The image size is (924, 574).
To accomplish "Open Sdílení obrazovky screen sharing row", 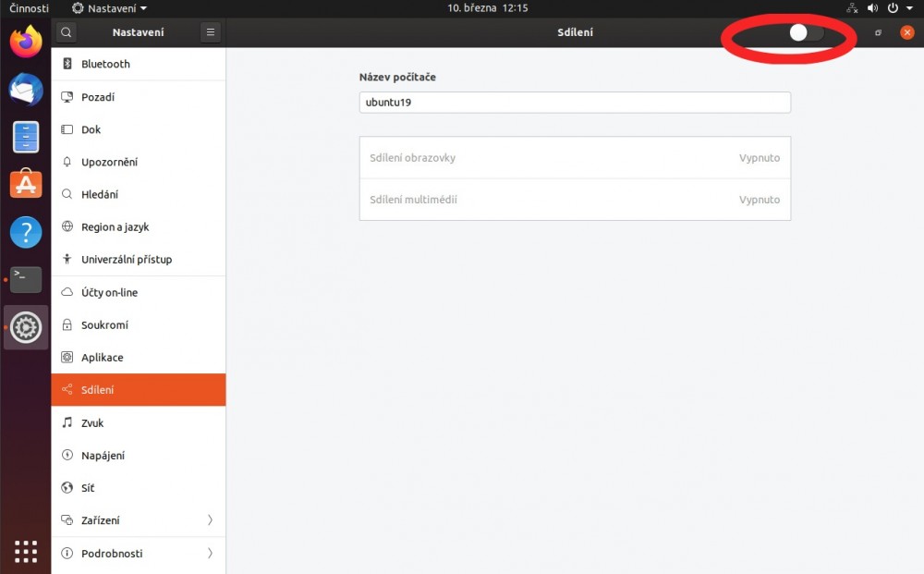I will click(x=575, y=158).
